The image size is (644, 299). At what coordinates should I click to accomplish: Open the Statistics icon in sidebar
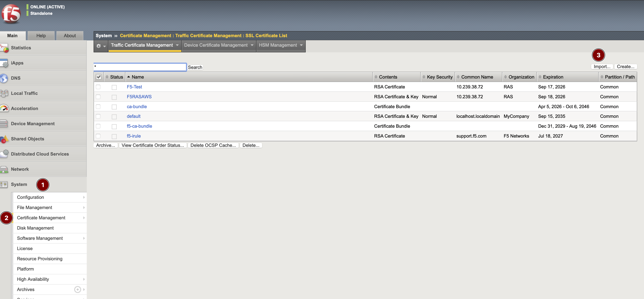pyautogui.click(x=4, y=48)
